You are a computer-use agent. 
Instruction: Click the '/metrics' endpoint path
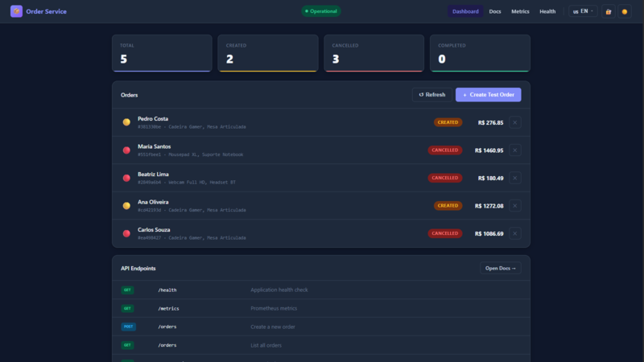tap(168, 309)
